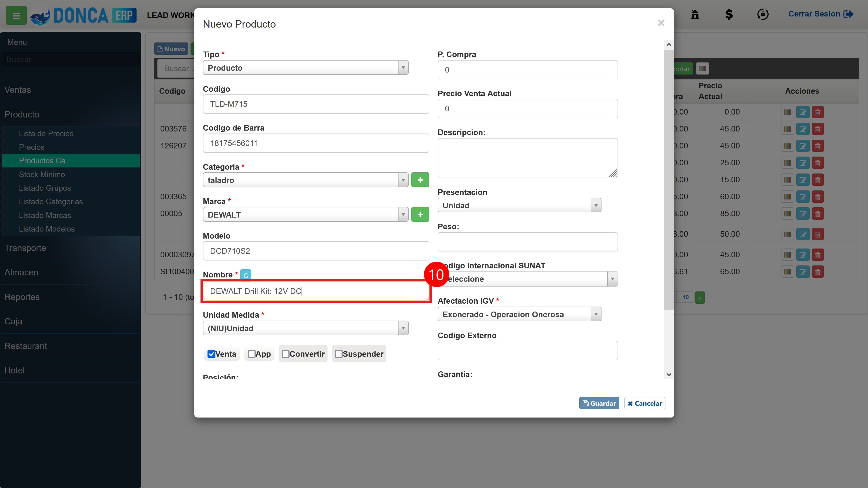
Task: Delete product 00005 row
Action: point(818,213)
